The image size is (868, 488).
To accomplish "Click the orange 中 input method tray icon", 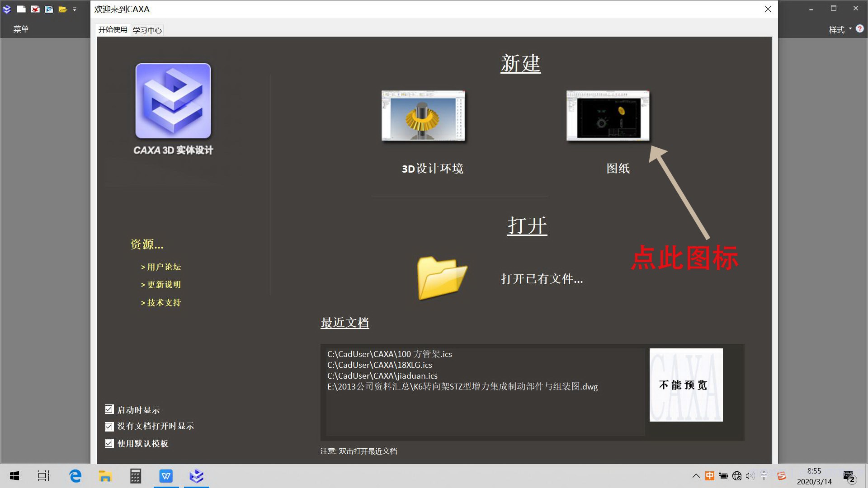I will click(x=710, y=476).
